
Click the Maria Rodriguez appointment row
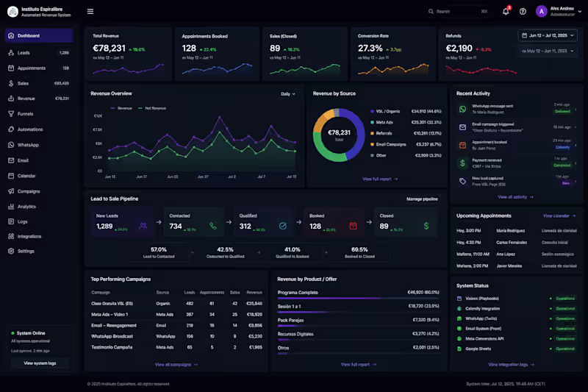tap(517, 231)
